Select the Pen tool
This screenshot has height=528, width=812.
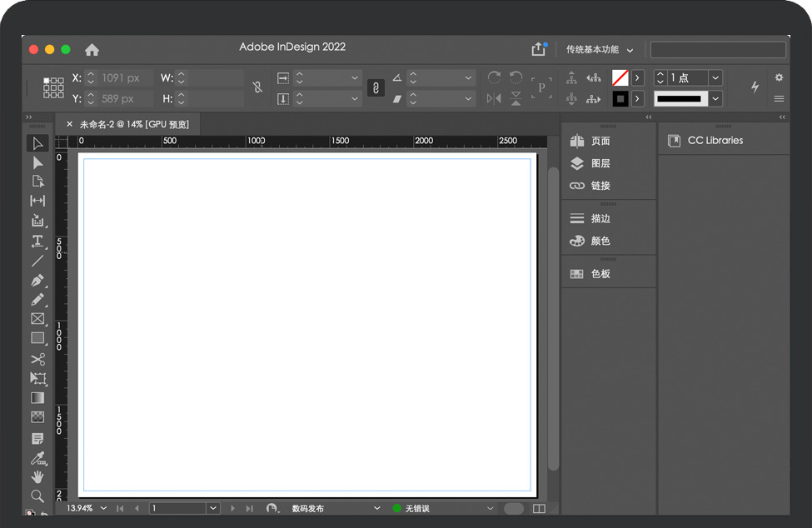(x=37, y=280)
